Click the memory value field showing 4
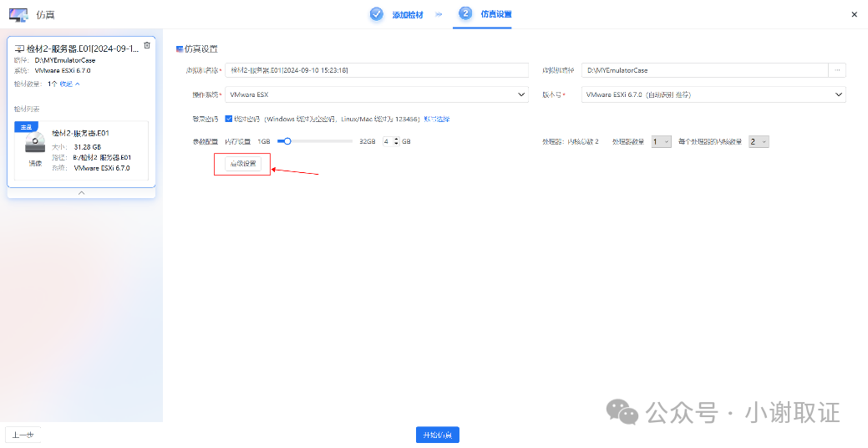Viewport: 868px width, 448px height. pos(388,142)
